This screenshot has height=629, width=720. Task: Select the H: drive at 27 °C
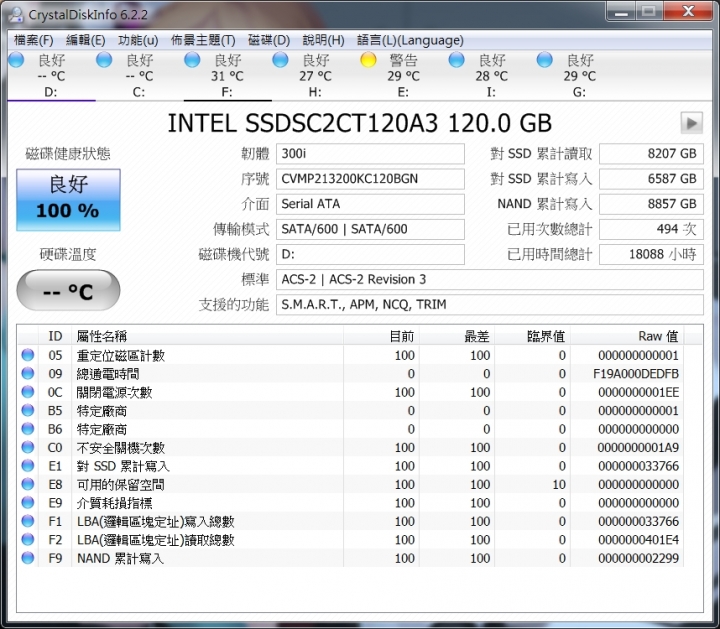[315, 75]
